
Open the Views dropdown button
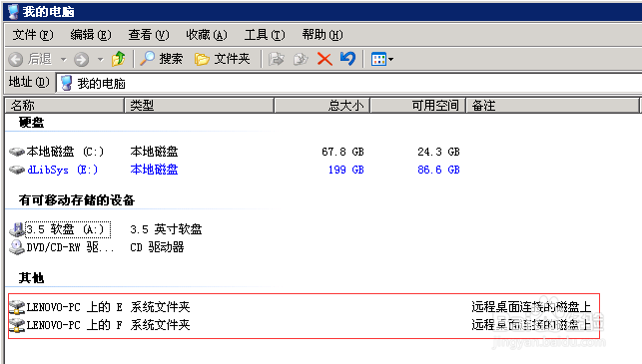tap(382, 59)
